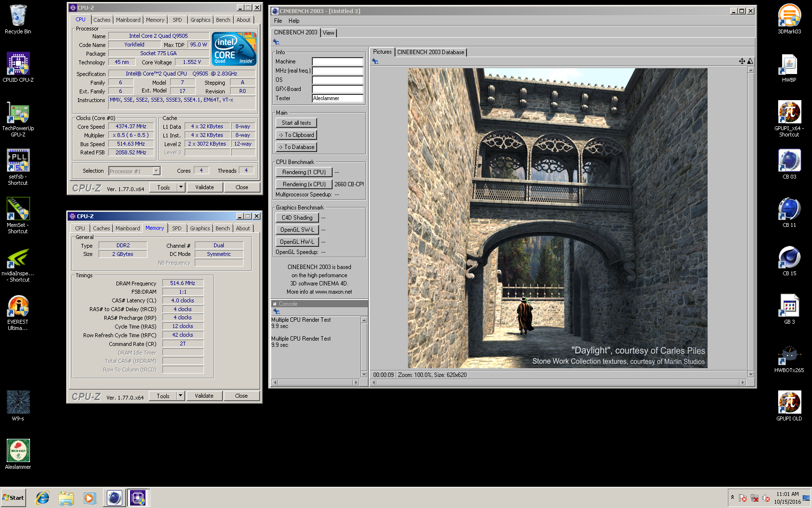Open the Memory tab in top CPU-Z window
The image size is (812, 508).
point(155,20)
